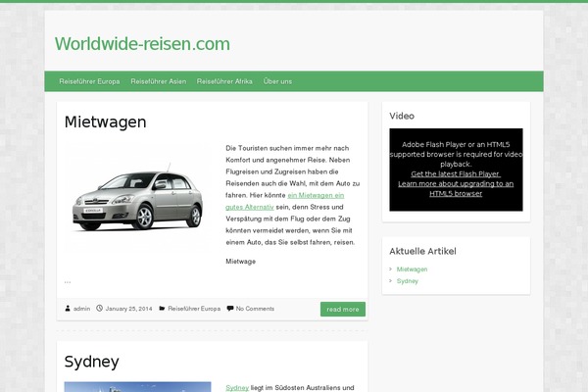588x392 pixels.
Task: Open the Sydney article heading
Action: [x=92, y=362]
